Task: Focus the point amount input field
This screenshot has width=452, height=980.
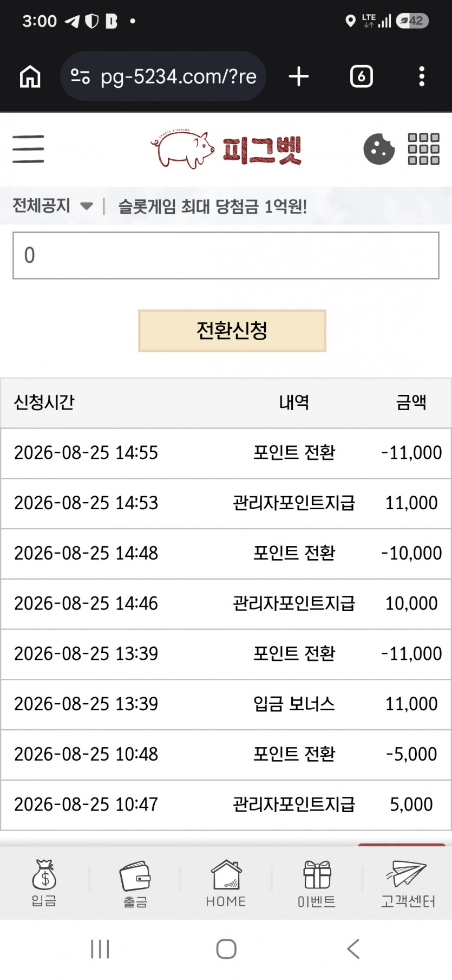Action: [x=226, y=255]
